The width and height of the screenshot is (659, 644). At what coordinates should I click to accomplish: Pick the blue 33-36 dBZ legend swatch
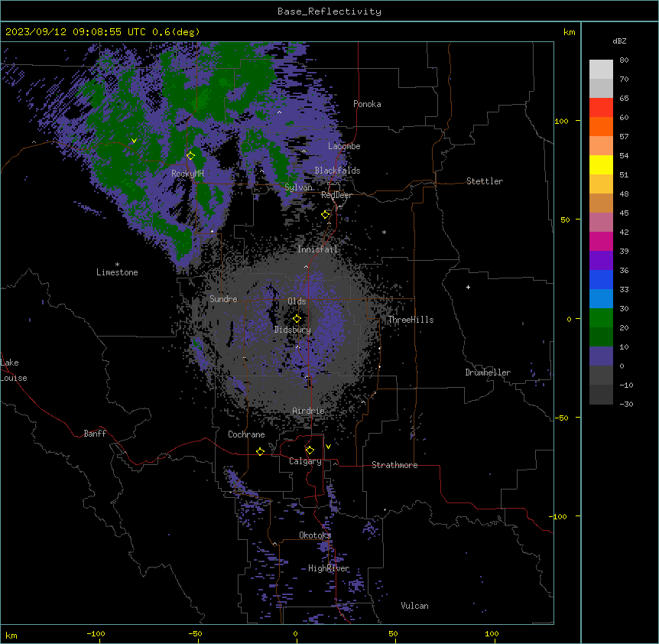pos(601,279)
